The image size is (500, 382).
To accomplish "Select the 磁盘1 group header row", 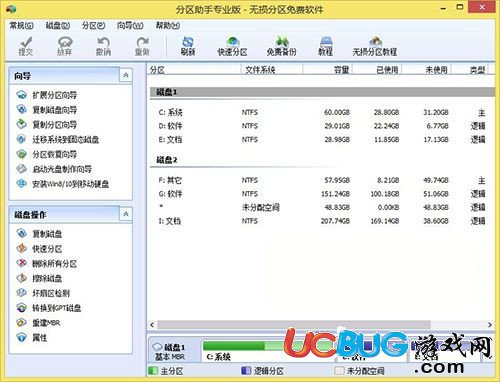I will [x=322, y=92].
